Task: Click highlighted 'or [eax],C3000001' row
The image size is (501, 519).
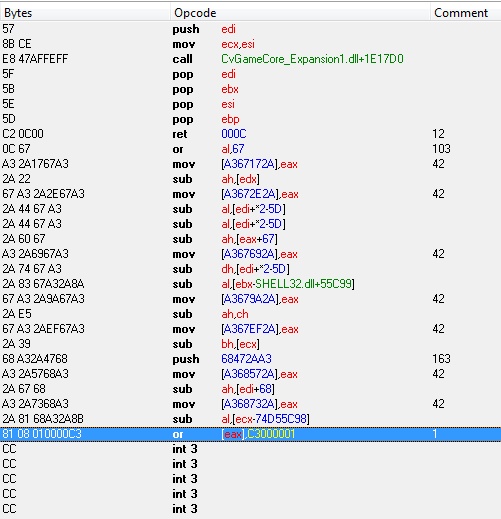Action: click(250, 434)
